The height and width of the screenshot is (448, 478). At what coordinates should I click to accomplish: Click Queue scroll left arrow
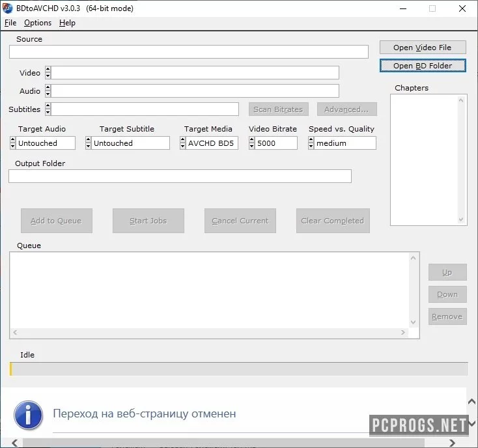(x=15, y=332)
